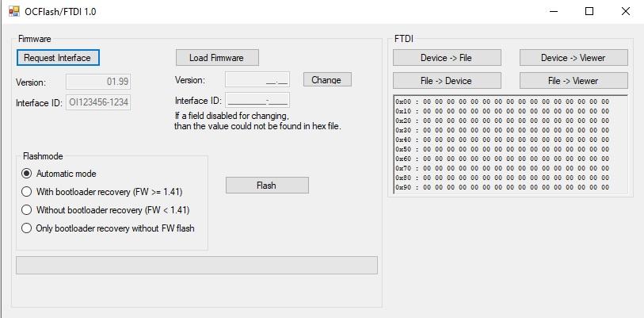The width and height of the screenshot is (644, 318).
Task: Focus the editable firmware Interface ID input
Action: 257,101
